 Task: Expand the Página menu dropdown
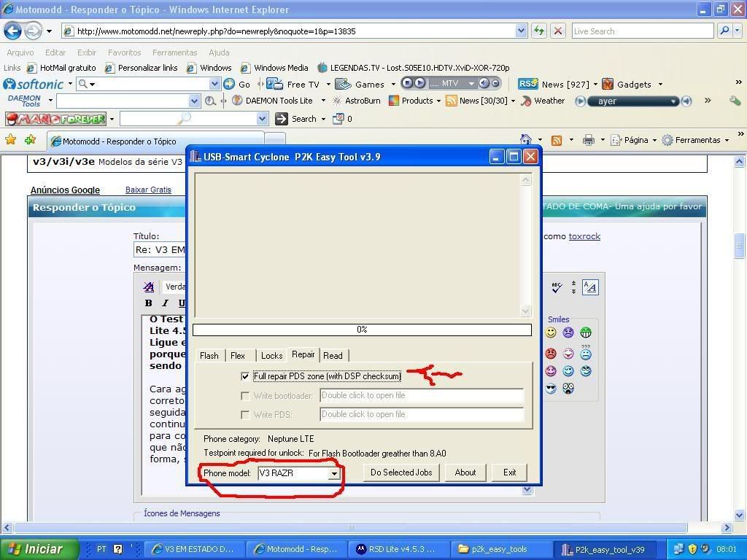click(x=654, y=141)
